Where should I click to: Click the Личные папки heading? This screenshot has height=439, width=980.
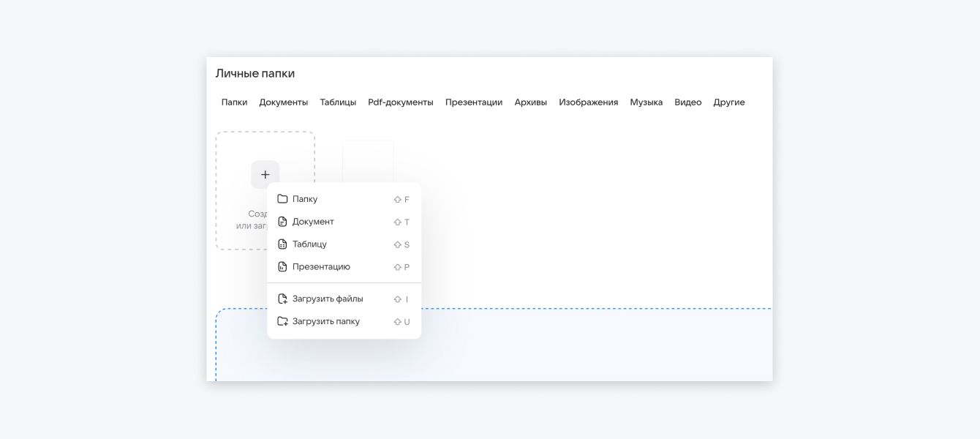[255, 74]
